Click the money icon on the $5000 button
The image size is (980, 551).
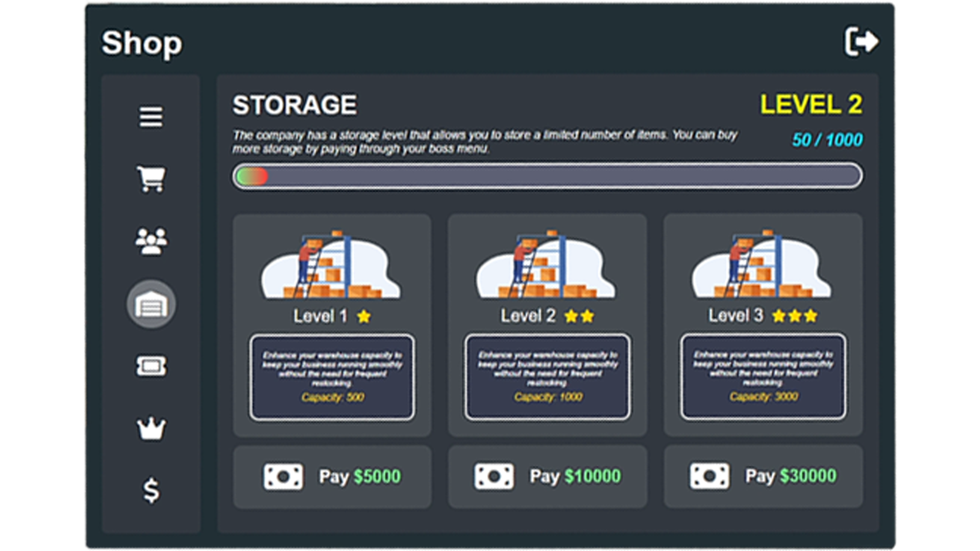[283, 476]
